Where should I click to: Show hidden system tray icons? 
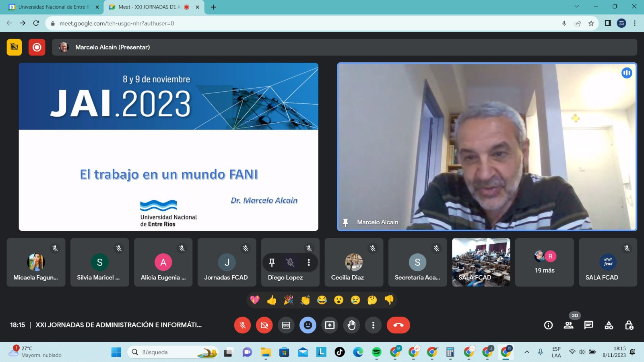[526, 352]
